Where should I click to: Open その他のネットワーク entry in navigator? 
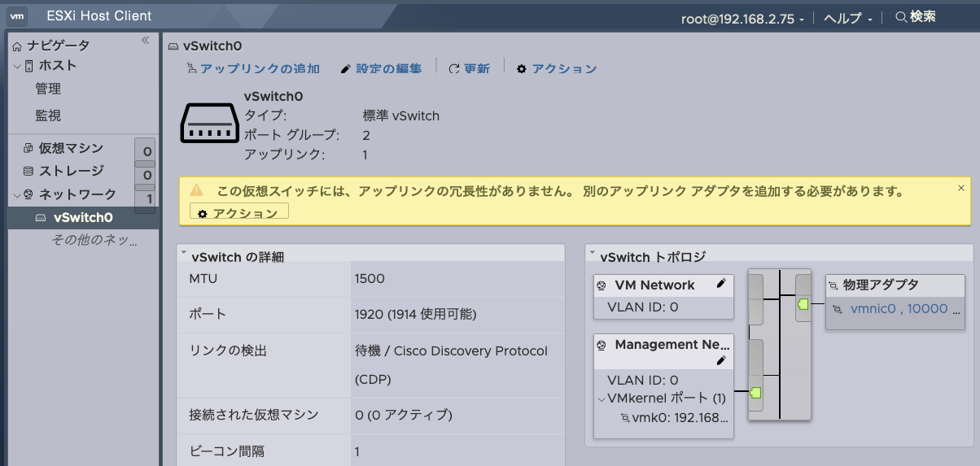point(94,240)
